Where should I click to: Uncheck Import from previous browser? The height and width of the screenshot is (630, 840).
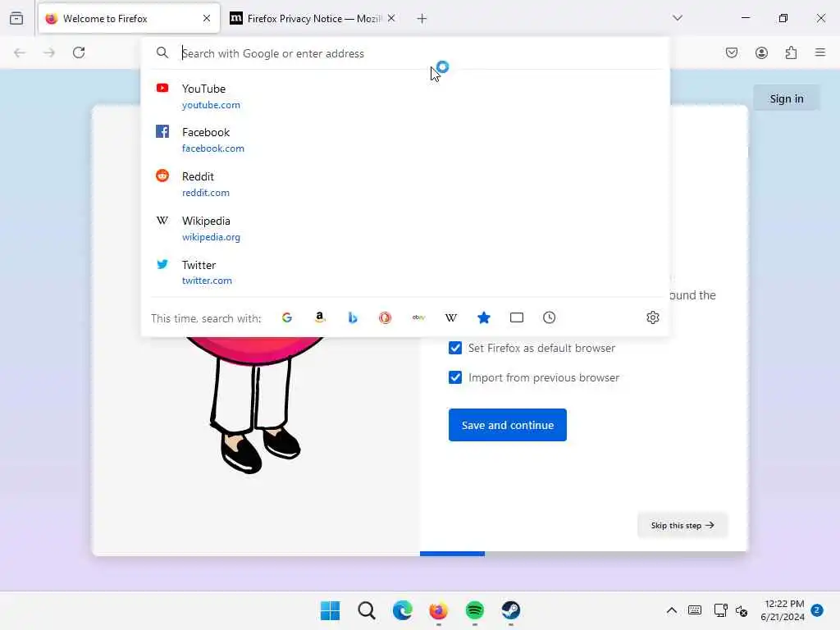455,377
